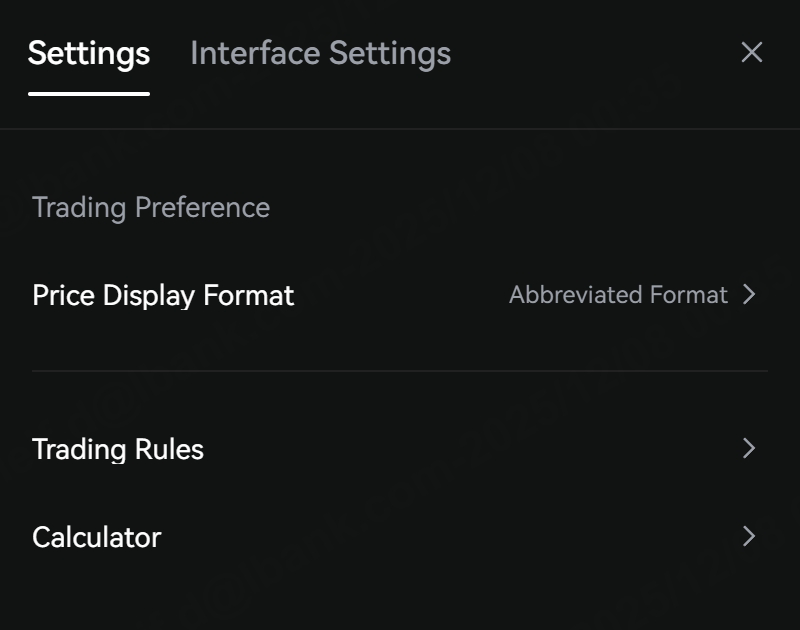800x630 pixels.
Task: Click the word Price in Price Display Format
Action: pos(63,296)
